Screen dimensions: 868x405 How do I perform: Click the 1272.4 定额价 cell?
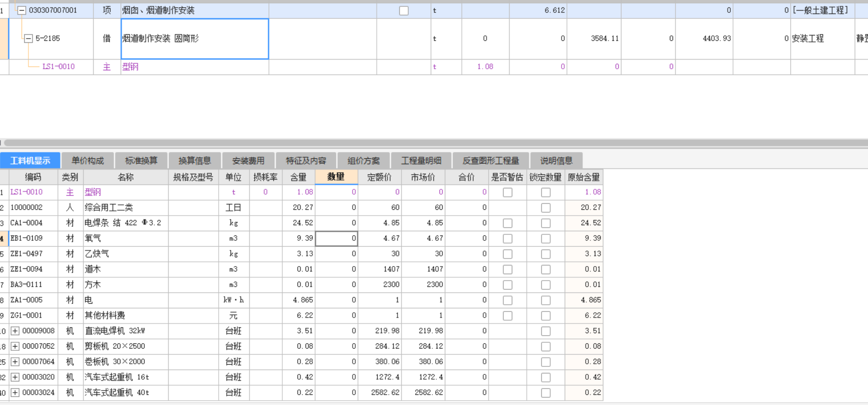[x=379, y=377]
